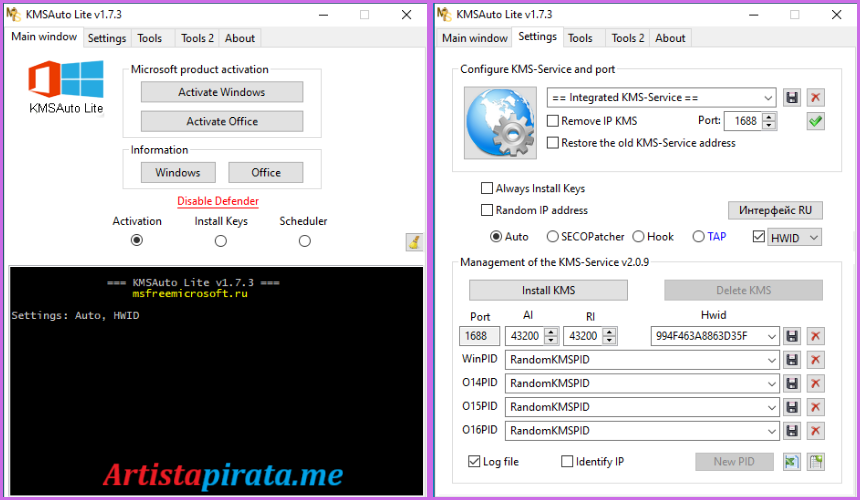Open About tab in left window
This screenshot has width=860, height=500.
point(240,38)
